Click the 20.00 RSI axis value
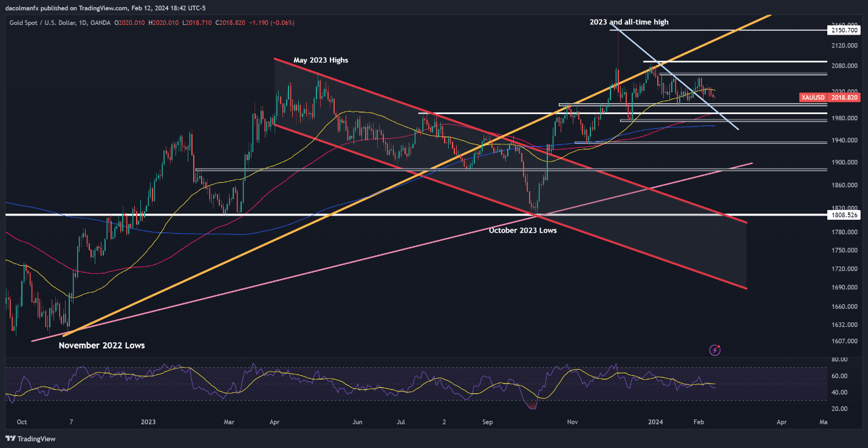The height and width of the screenshot is (448, 868). pos(839,409)
